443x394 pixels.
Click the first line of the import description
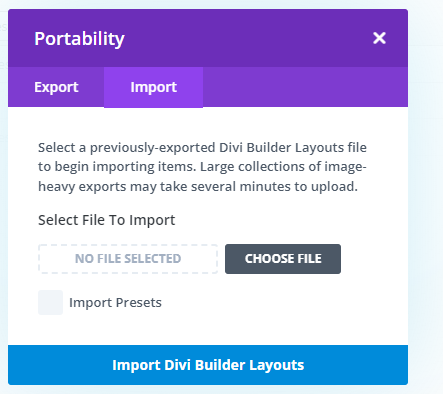tap(202, 147)
